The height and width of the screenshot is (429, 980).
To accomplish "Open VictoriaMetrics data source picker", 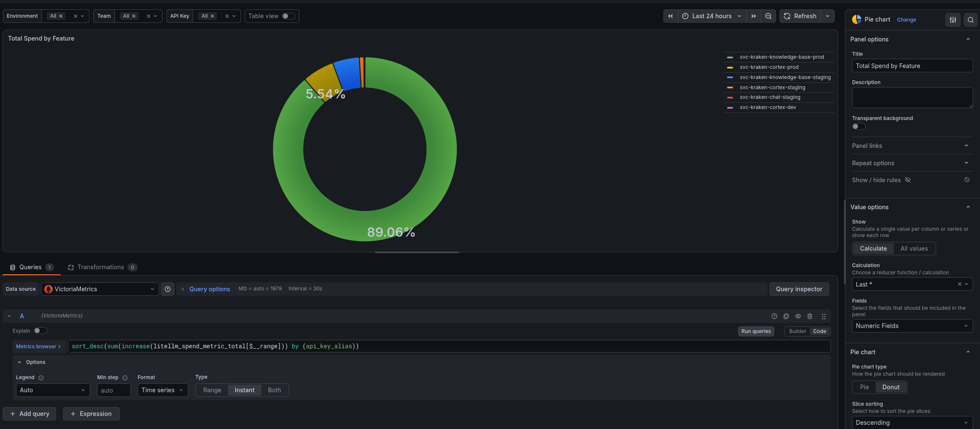I will [x=100, y=289].
